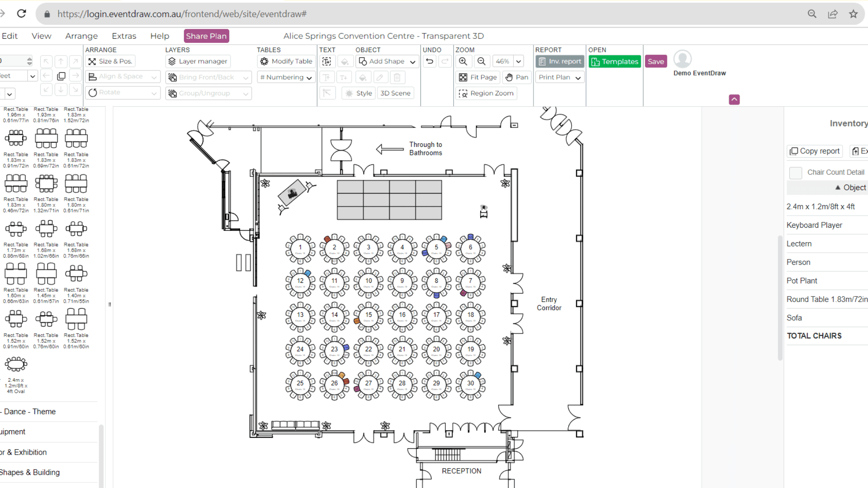The image size is (868, 488).
Task: Toggle Object column sort arrow
Action: (x=838, y=188)
